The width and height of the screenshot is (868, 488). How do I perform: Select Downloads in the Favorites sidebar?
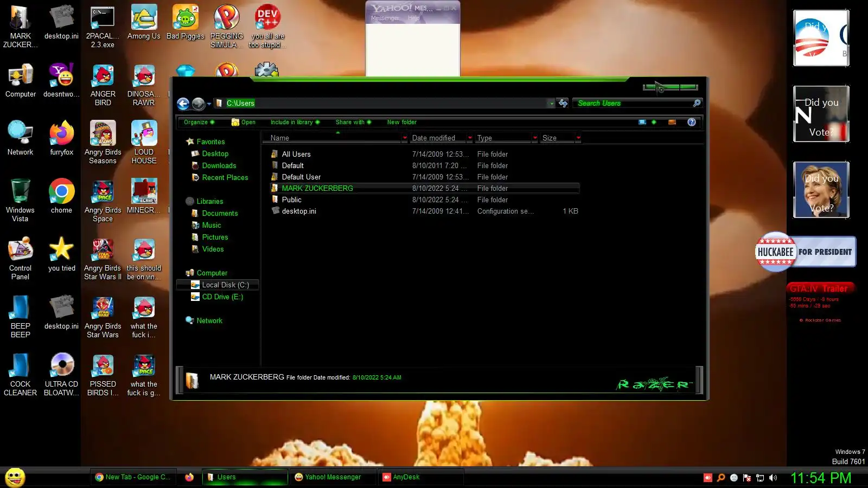point(219,165)
